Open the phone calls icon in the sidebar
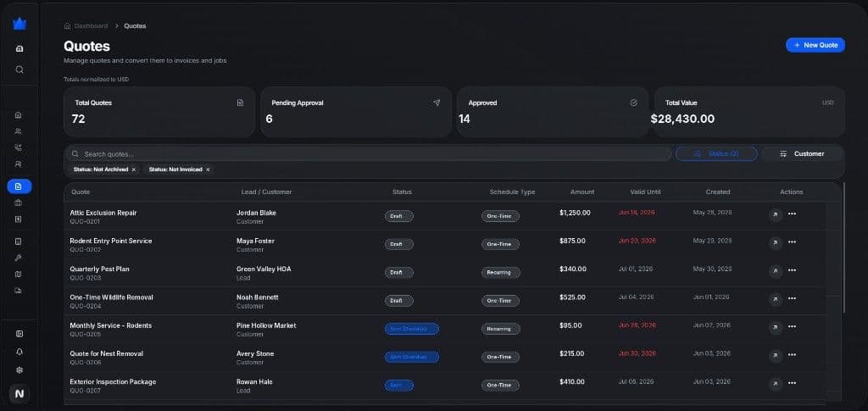 19,147
